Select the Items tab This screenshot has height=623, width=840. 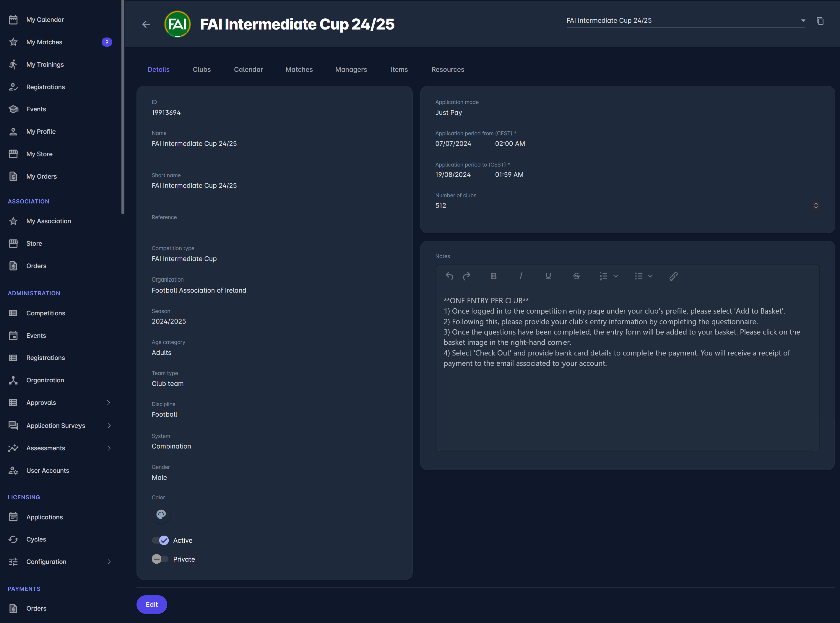pyautogui.click(x=399, y=69)
